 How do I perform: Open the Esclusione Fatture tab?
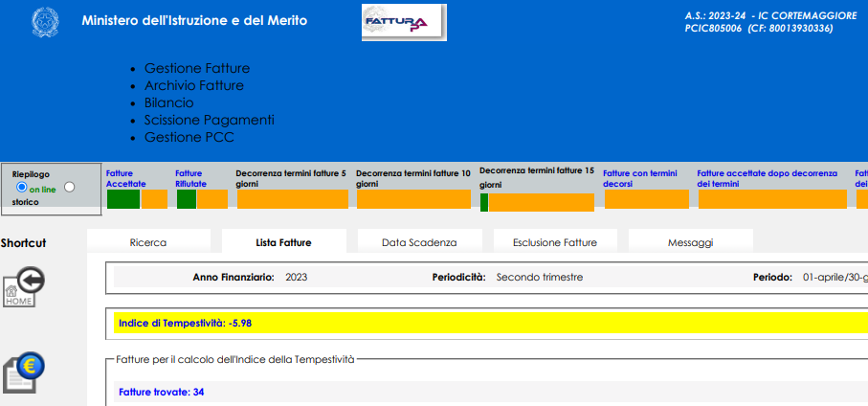(x=554, y=242)
